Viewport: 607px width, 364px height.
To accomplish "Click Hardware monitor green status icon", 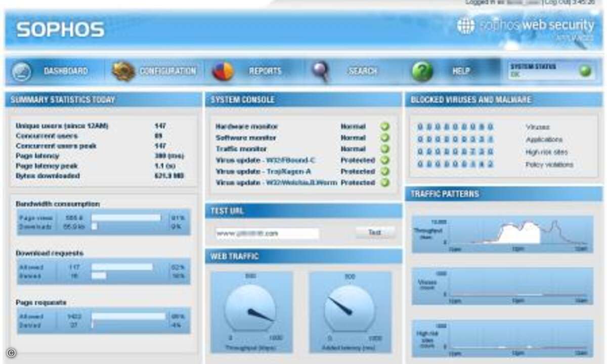I will (x=385, y=126).
